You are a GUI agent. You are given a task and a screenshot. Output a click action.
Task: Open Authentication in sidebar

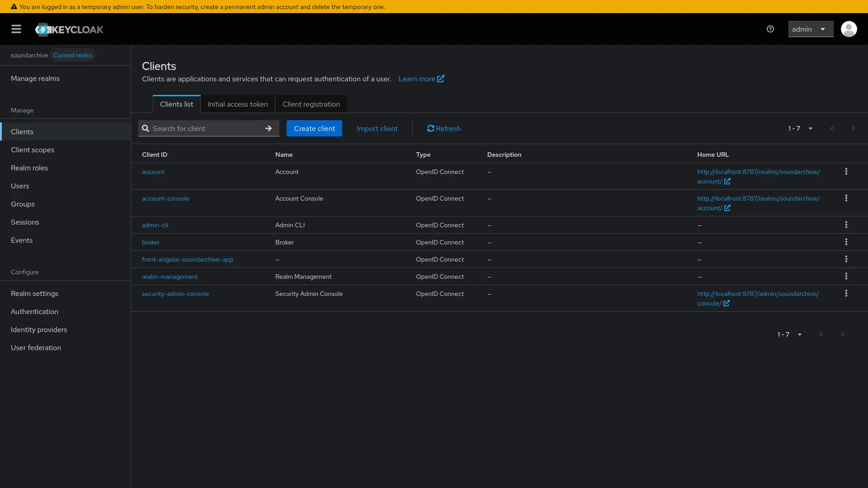click(x=66, y=311)
